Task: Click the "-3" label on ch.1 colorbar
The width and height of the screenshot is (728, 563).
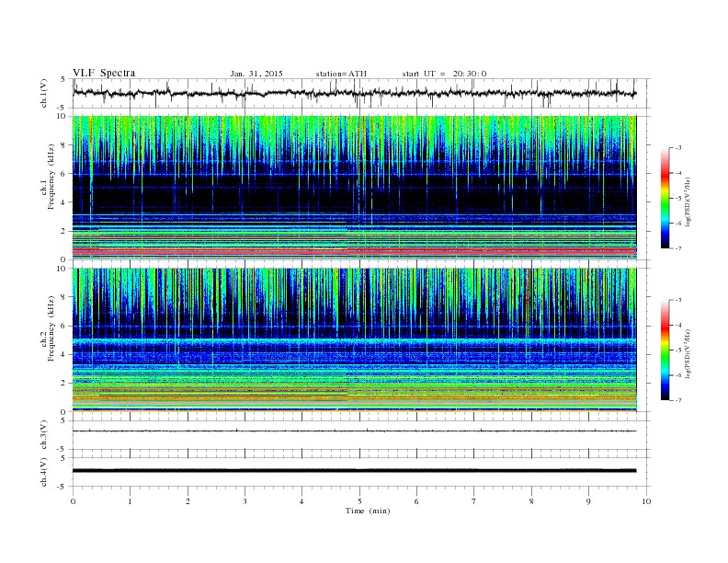Action: (677, 148)
